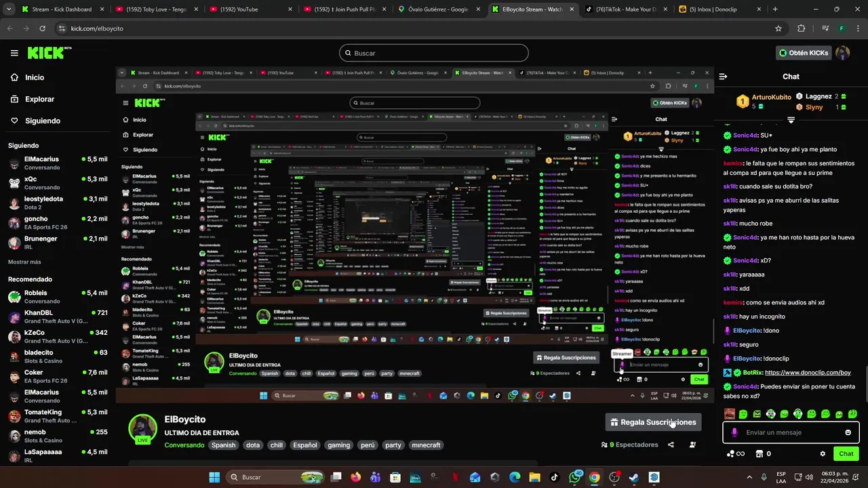Send message with the green Chat button
Image resolution: width=868 pixels, height=488 pixels.
(x=846, y=453)
